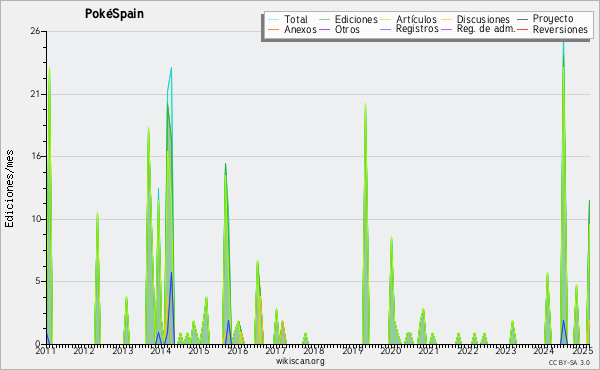Click the 2023 x-axis label
The image size is (600, 370).
[x=505, y=351]
